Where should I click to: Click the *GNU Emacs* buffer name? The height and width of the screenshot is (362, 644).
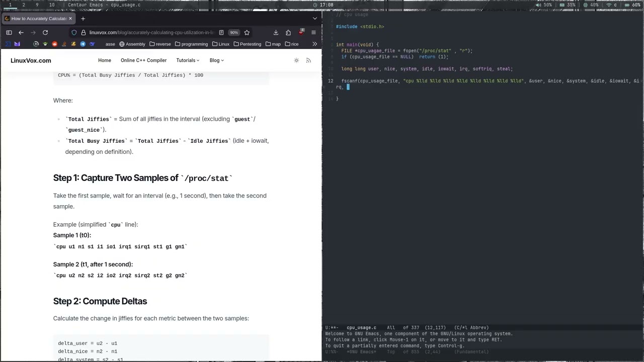pyautogui.click(x=361, y=352)
